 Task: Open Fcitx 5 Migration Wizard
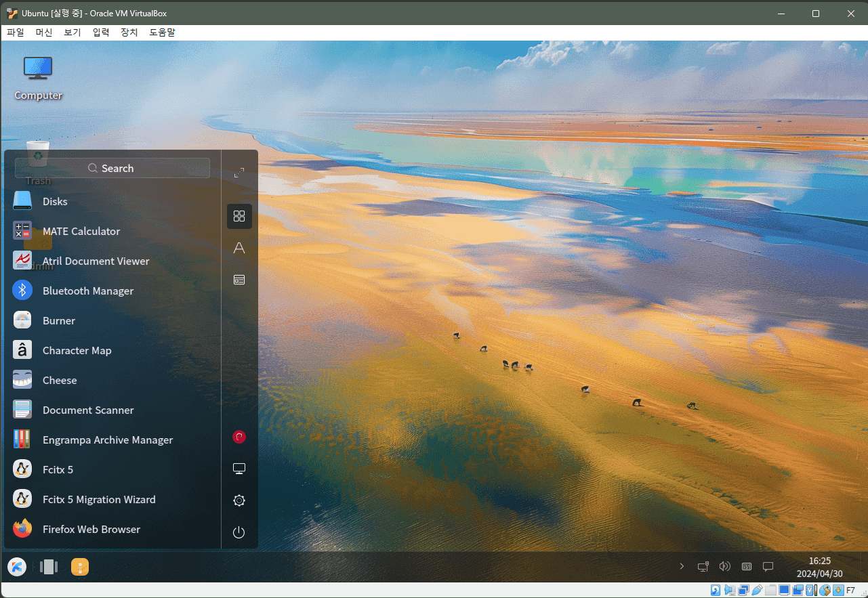coord(112,499)
